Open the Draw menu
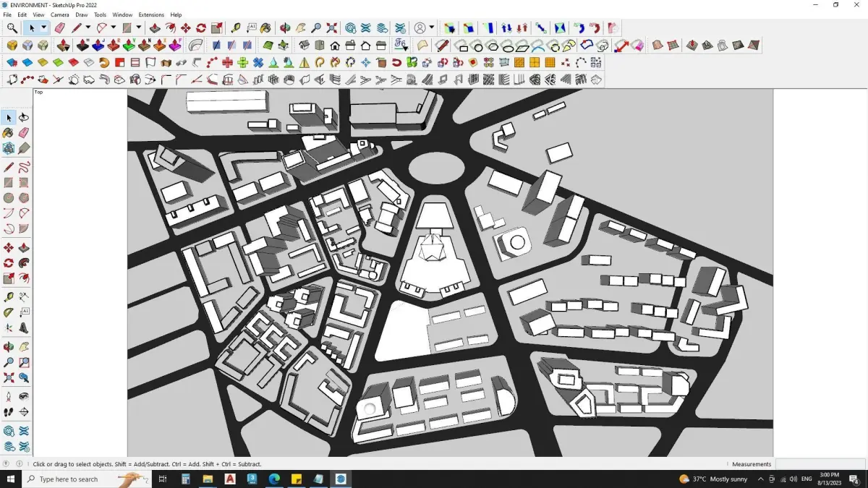Viewport: 868px width, 488px height. (82, 14)
